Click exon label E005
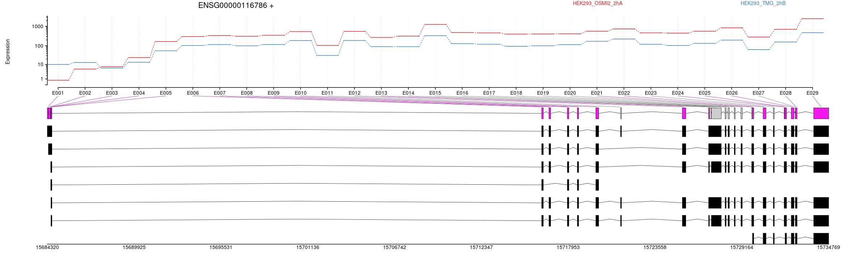This screenshot has width=868, height=253. click(x=166, y=93)
